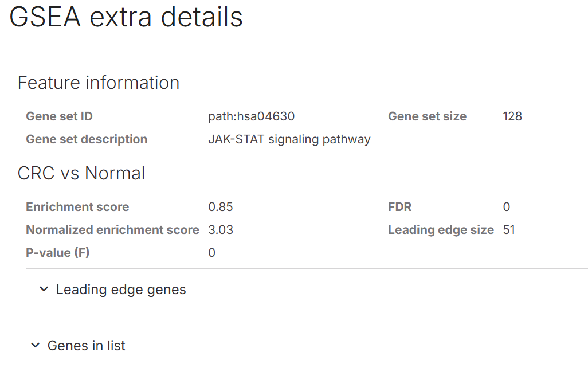Click the Gene set ID label
The width and height of the screenshot is (588, 375).
[x=59, y=116]
